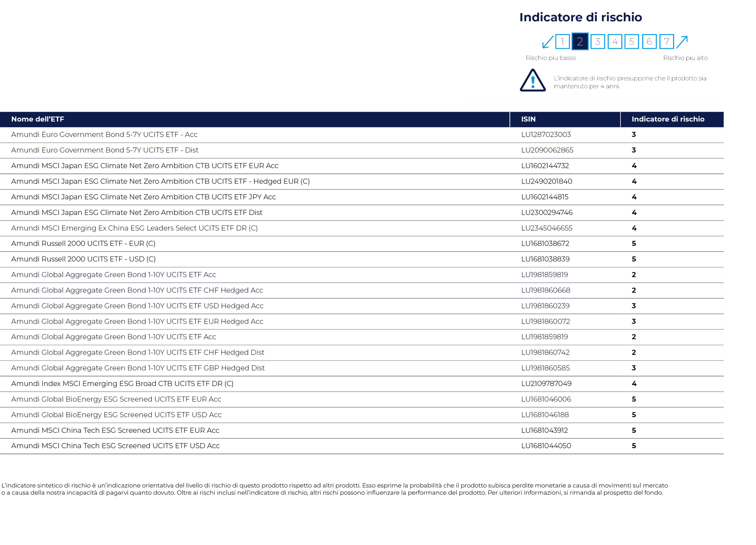Click the 'Rischio piu basso' label
Screen dimensions: 756x545
point(551,58)
